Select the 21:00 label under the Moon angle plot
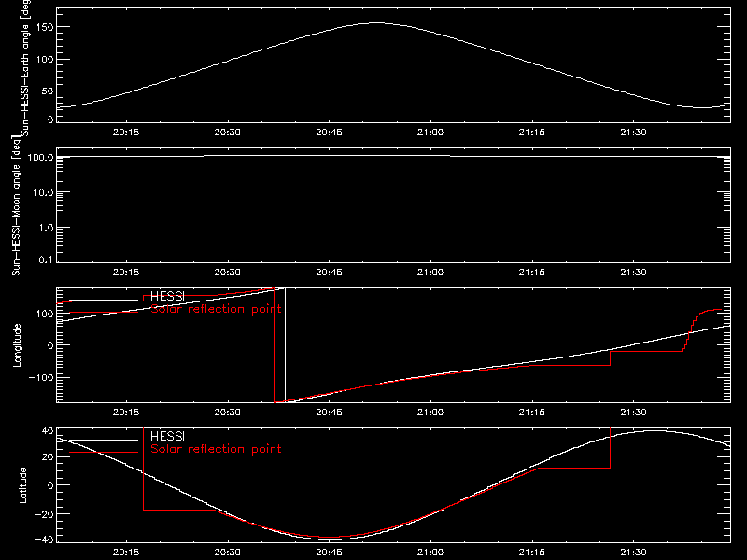 [x=430, y=272]
